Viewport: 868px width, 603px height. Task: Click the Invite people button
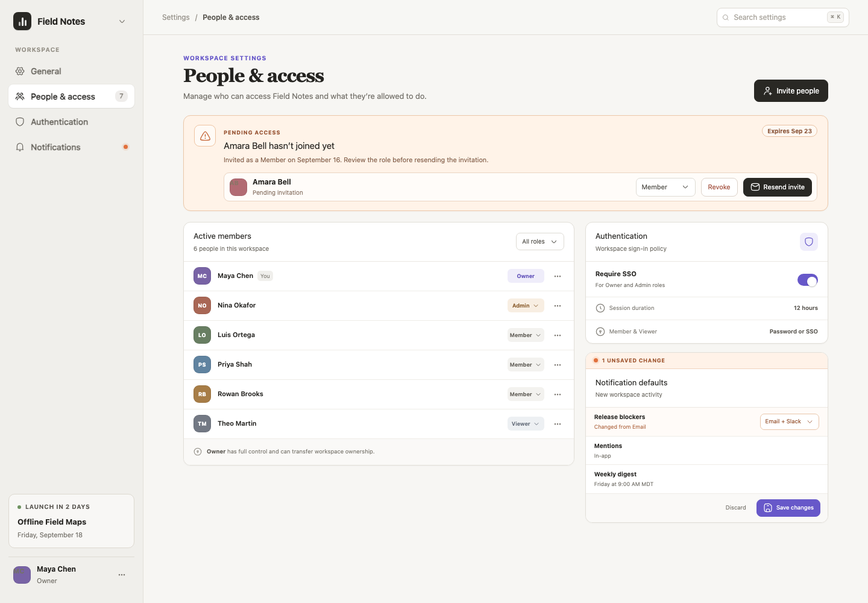[791, 90]
